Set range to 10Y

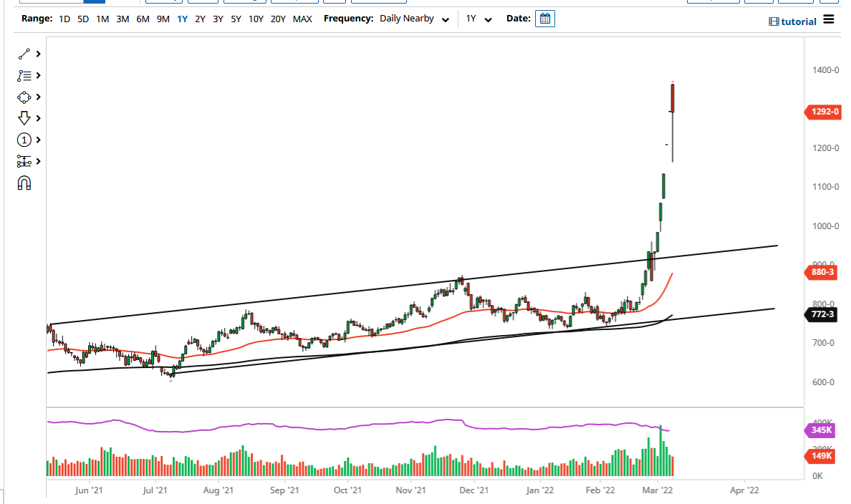pos(256,19)
